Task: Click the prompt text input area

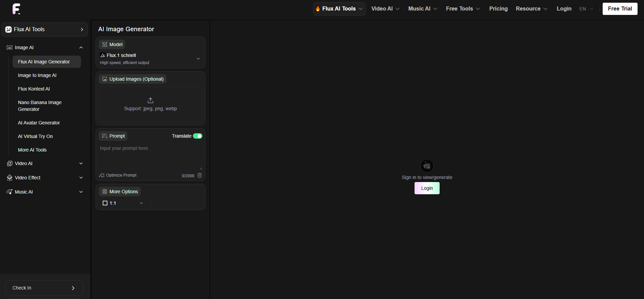Action: [150, 157]
